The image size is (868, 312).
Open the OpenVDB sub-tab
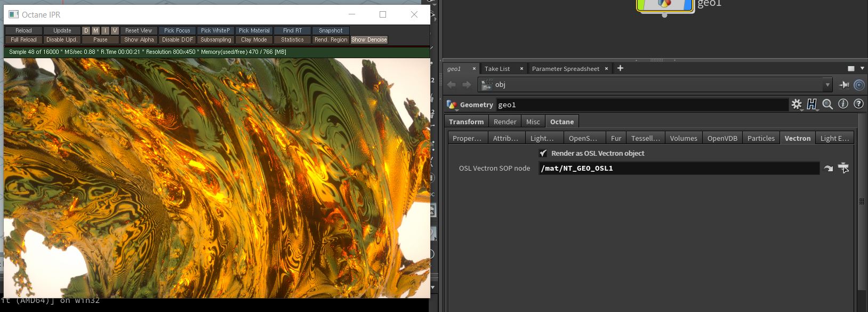pos(722,138)
